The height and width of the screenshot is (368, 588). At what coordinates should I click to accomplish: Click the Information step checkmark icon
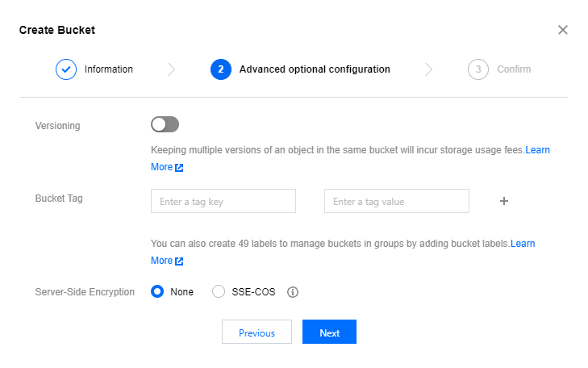tap(66, 69)
